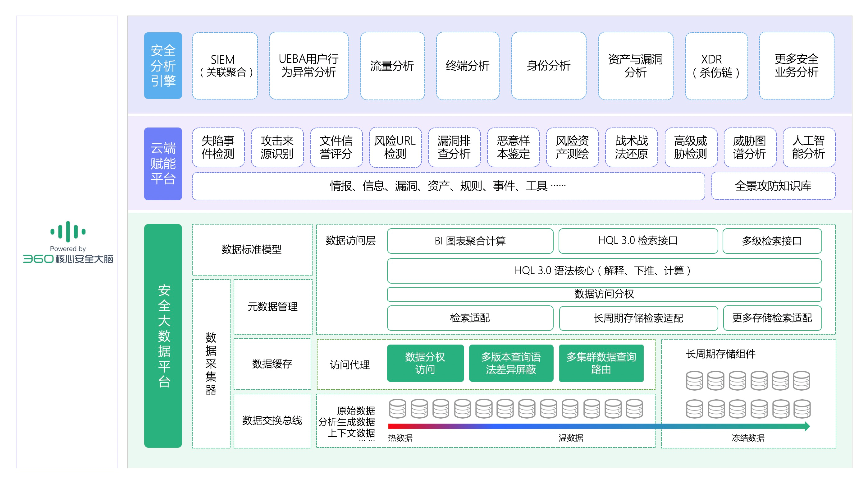The width and height of the screenshot is (868, 487).
Task: Click the BI 图表聚合计算 box
Action: 470,241
